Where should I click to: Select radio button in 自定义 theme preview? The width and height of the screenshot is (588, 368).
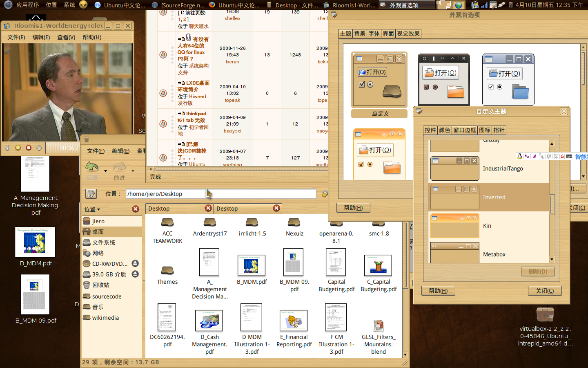(370, 84)
